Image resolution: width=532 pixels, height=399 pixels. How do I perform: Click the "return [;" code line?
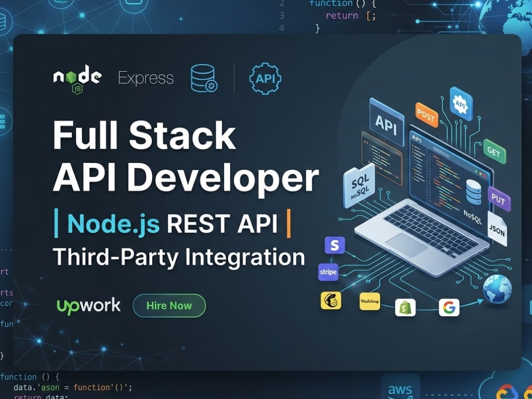click(x=351, y=16)
